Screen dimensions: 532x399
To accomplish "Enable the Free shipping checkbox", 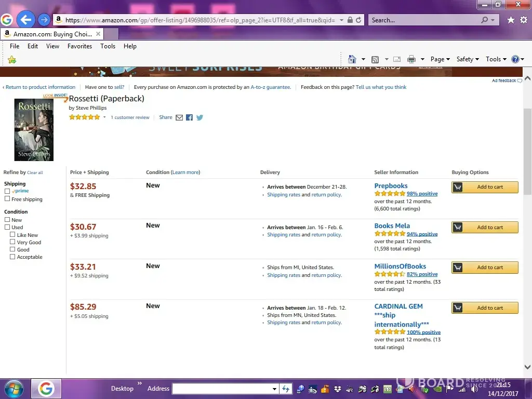I will point(7,199).
